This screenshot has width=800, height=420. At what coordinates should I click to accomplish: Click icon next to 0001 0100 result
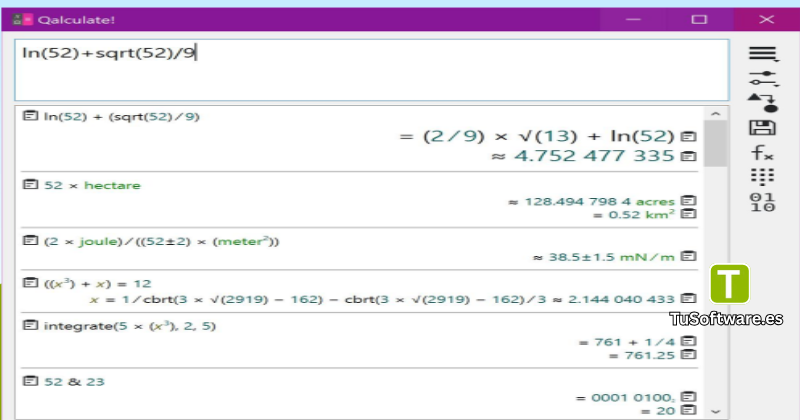click(x=688, y=397)
